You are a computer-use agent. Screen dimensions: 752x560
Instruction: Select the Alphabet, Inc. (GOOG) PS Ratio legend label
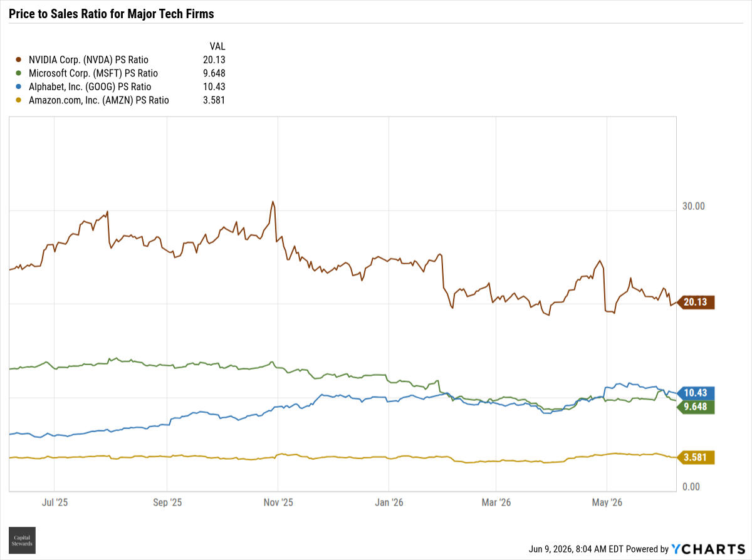[90, 87]
